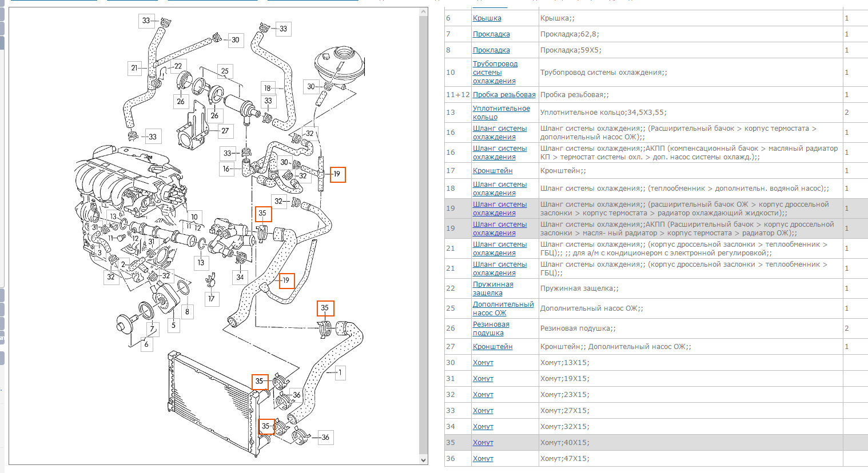
Task: Open row 18 Шланг системы охлаждения link
Action: pos(500,189)
